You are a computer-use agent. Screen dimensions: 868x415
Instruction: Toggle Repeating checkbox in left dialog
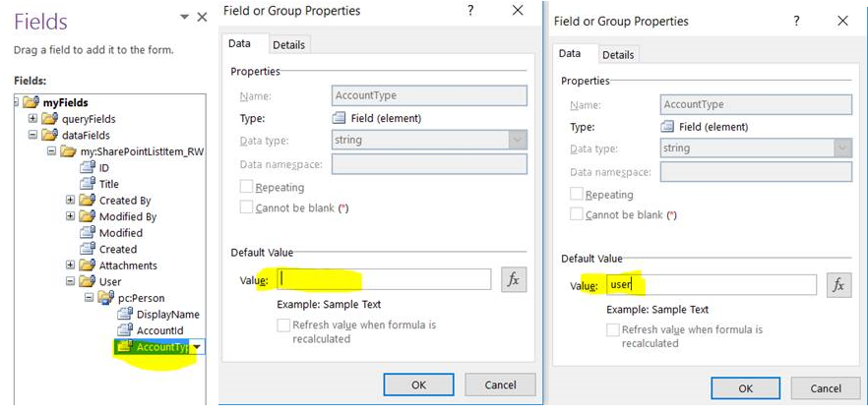[x=246, y=188]
